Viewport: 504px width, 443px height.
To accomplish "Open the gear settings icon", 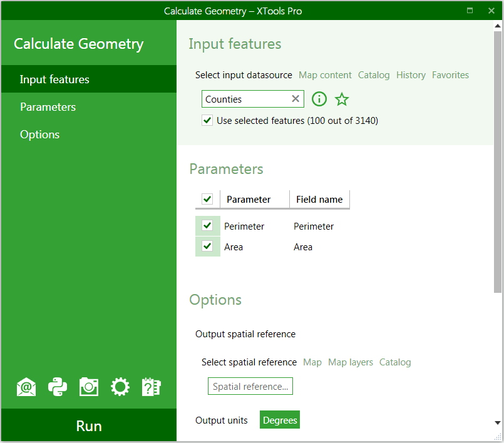I will tap(120, 387).
